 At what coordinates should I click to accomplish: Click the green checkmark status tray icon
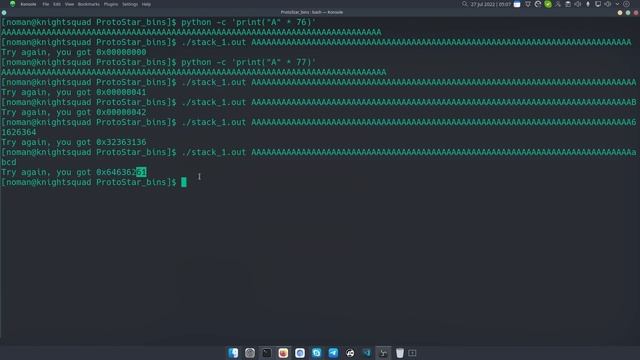tap(548, 4)
